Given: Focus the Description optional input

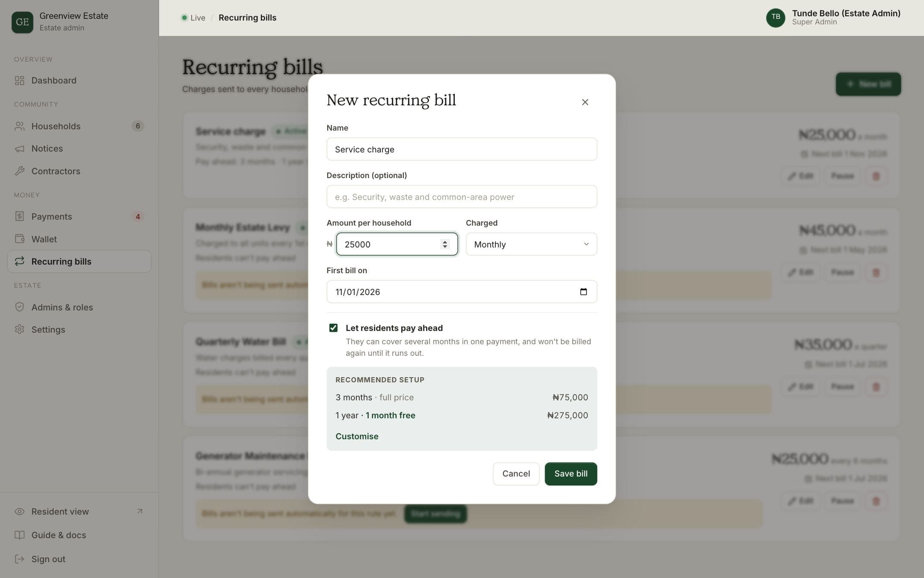Looking at the screenshot, I should pyautogui.click(x=462, y=197).
